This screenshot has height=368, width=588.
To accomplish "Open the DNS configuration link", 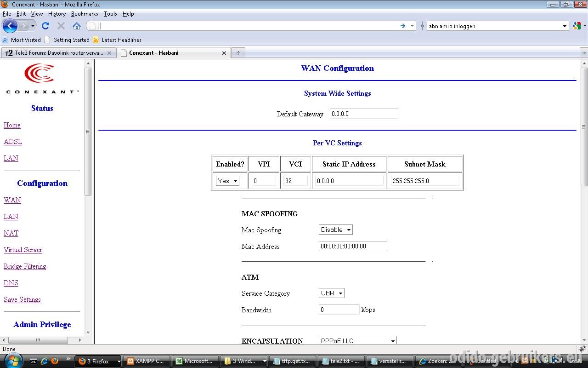I will pyautogui.click(x=11, y=283).
